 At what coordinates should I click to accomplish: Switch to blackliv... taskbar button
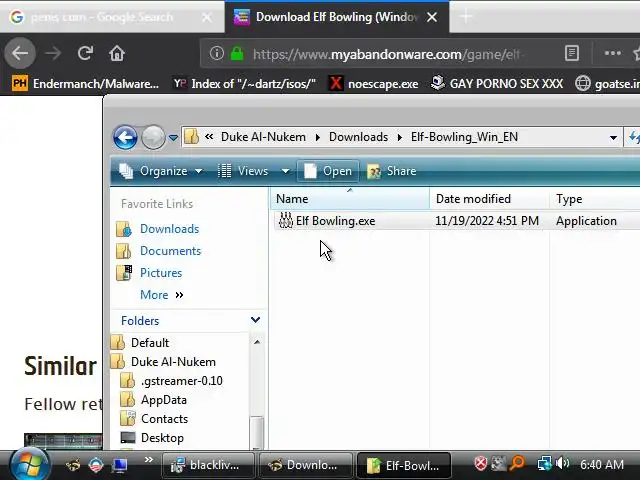click(x=208, y=465)
